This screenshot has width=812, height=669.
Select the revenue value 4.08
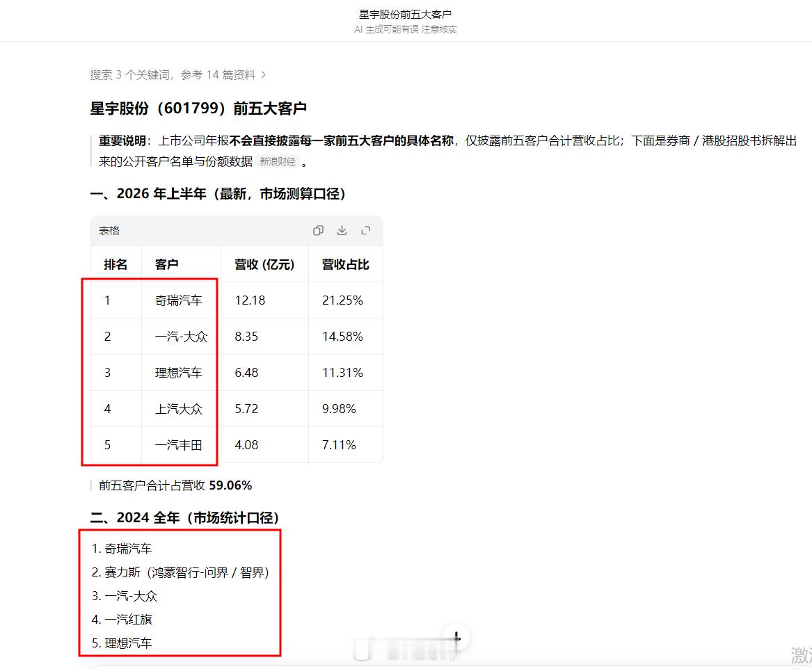tap(246, 445)
